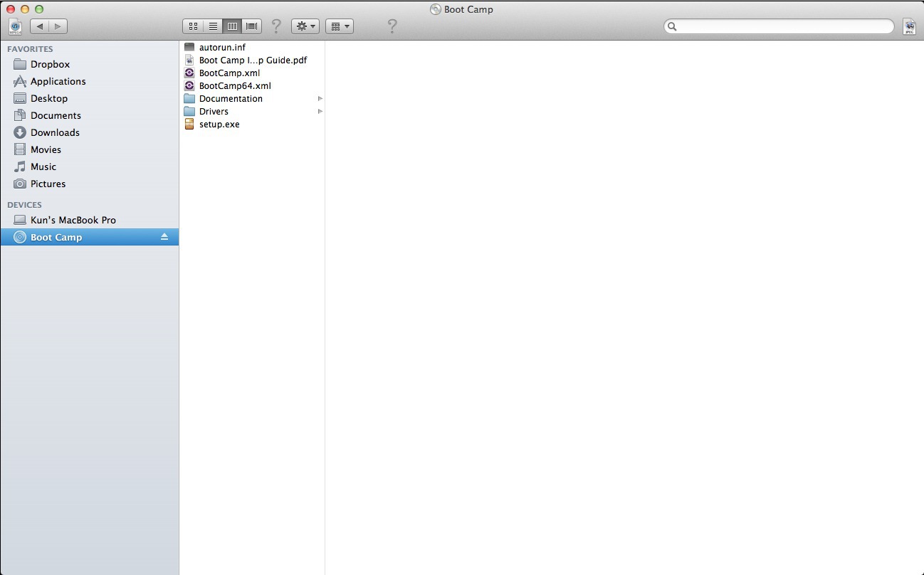Switch to Cover Flow view
This screenshot has width=924, height=575.
pyautogui.click(x=251, y=26)
